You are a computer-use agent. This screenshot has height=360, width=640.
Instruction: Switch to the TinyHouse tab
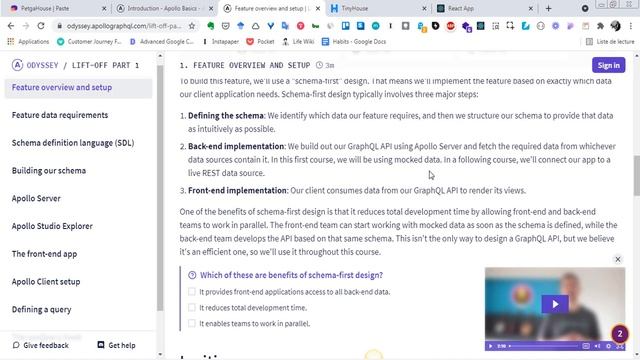[378, 8]
